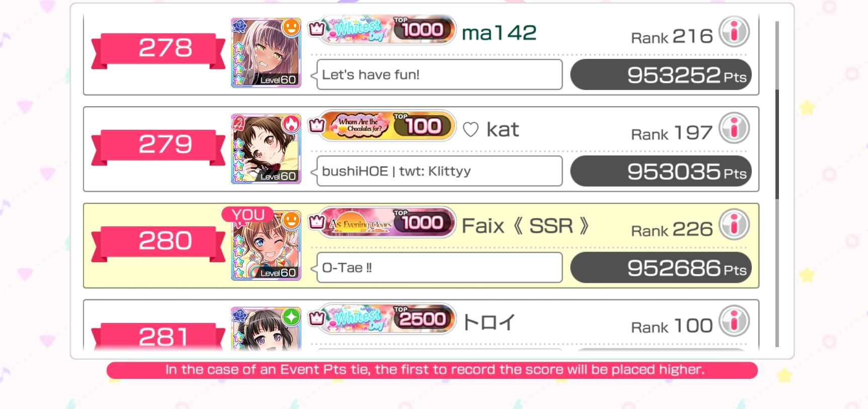Image resolution: width=868 pixels, height=409 pixels.
Task: Open info icon for player ma142
Action: (734, 32)
